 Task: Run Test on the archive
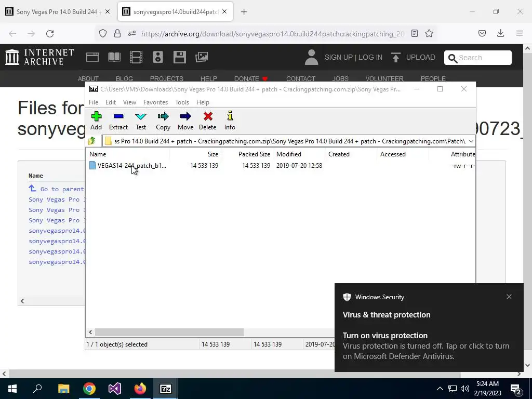click(x=141, y=121)
